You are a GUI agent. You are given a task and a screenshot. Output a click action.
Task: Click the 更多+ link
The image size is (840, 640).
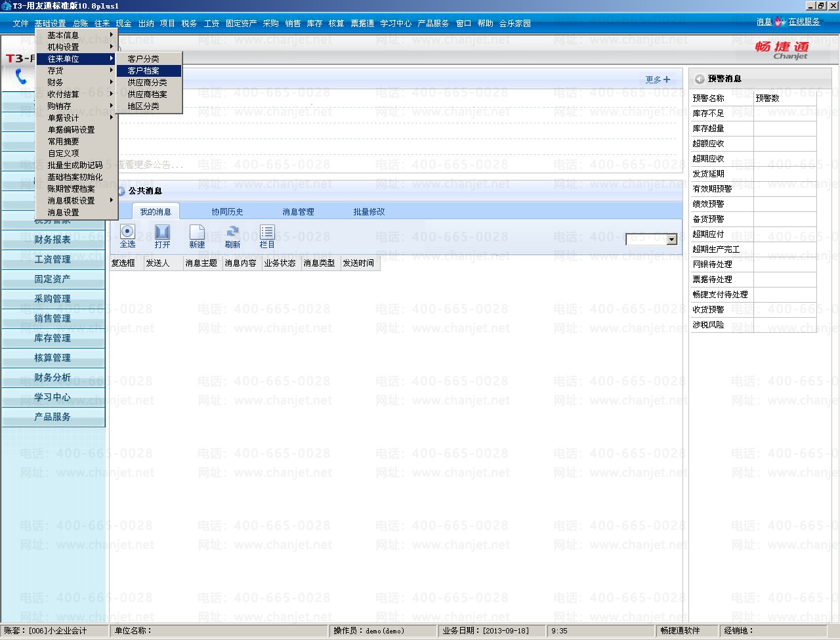(x=658, y=79)
